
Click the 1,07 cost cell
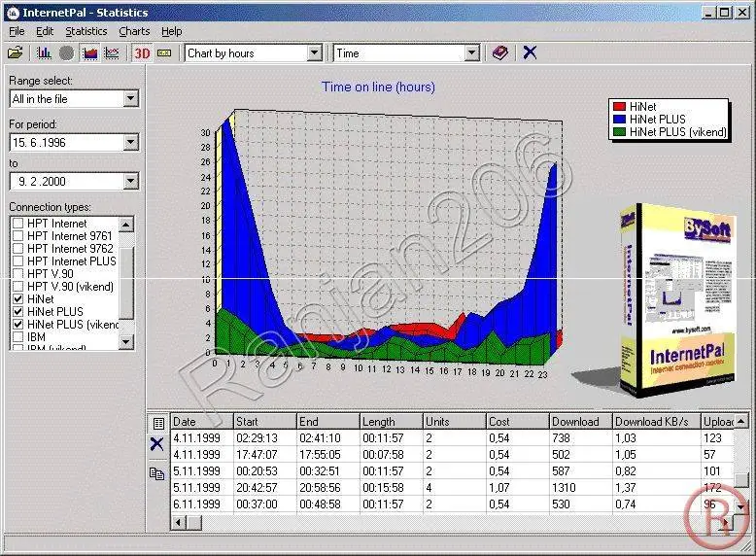518,488
